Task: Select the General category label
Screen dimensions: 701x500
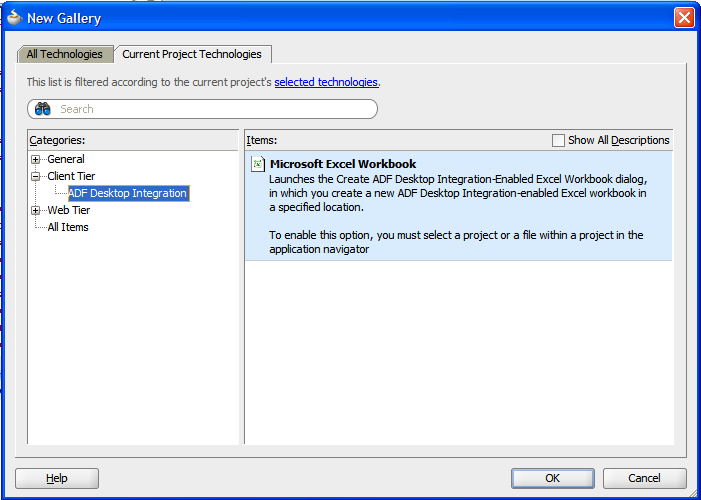Action: coord(66,159)
